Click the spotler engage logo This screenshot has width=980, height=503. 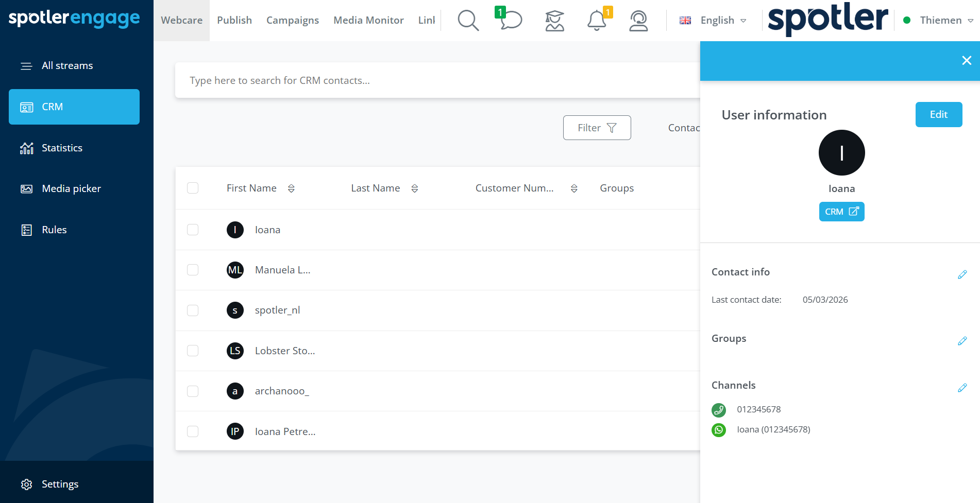(x=74, y=19)
